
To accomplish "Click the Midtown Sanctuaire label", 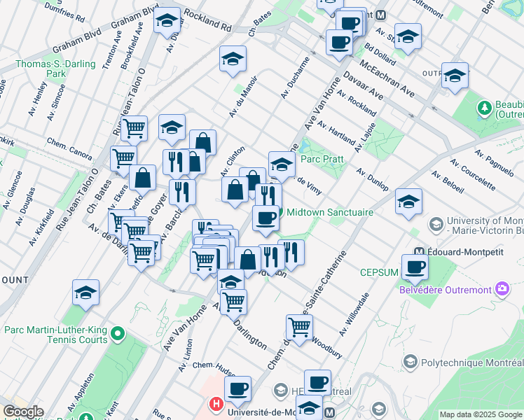I will [x=330, y=212].
